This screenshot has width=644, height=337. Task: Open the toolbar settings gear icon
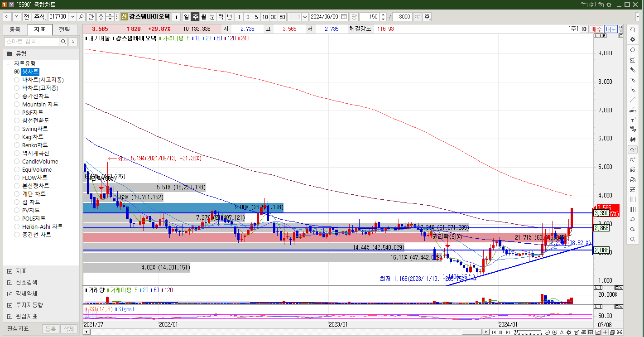pyautogui.click(x=427, y=16)
